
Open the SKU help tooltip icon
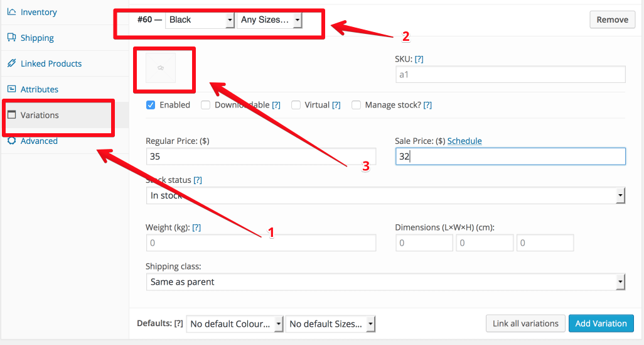(x=419, y=59)
